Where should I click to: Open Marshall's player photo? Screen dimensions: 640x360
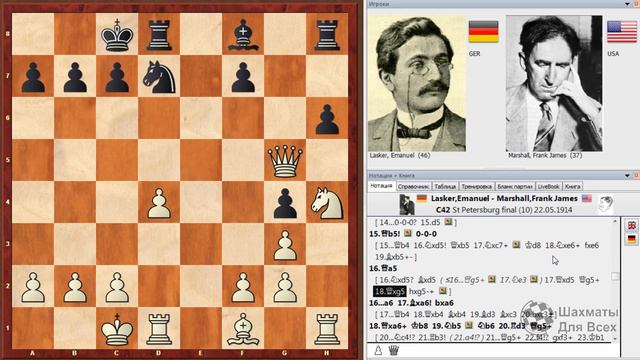[554, 84]
